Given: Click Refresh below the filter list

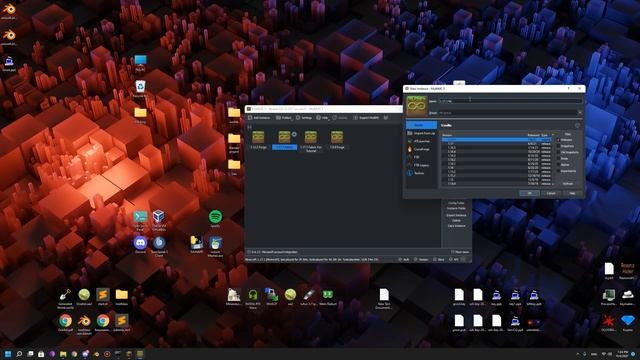Looking at the screenshot, I should (568, 184).
